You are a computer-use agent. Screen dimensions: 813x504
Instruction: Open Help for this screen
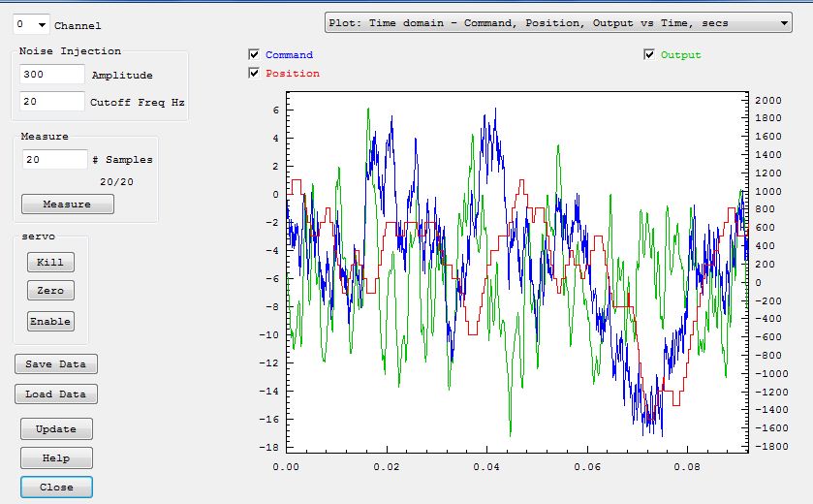pyautogui.click(x=55, y=457)
